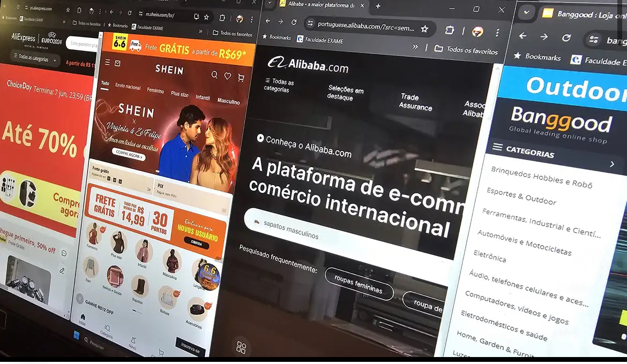Select SHEIN Masculino tab

tap(229, 101)
